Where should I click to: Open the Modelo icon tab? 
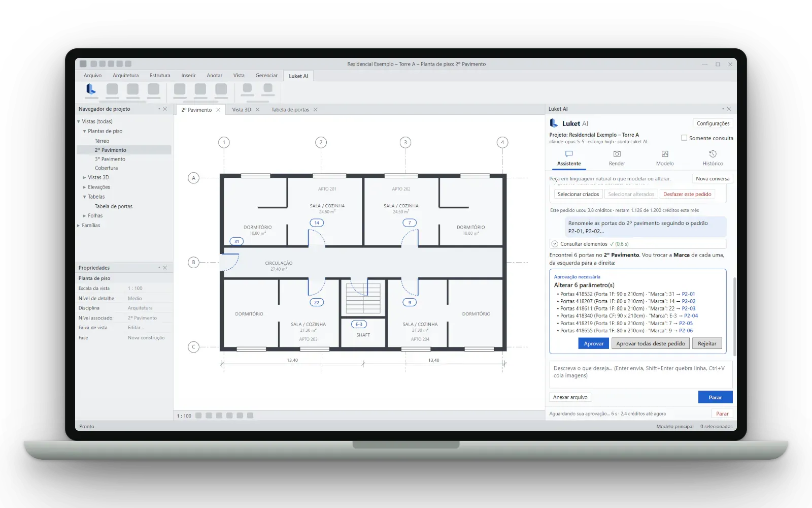(x=665, y=158)
